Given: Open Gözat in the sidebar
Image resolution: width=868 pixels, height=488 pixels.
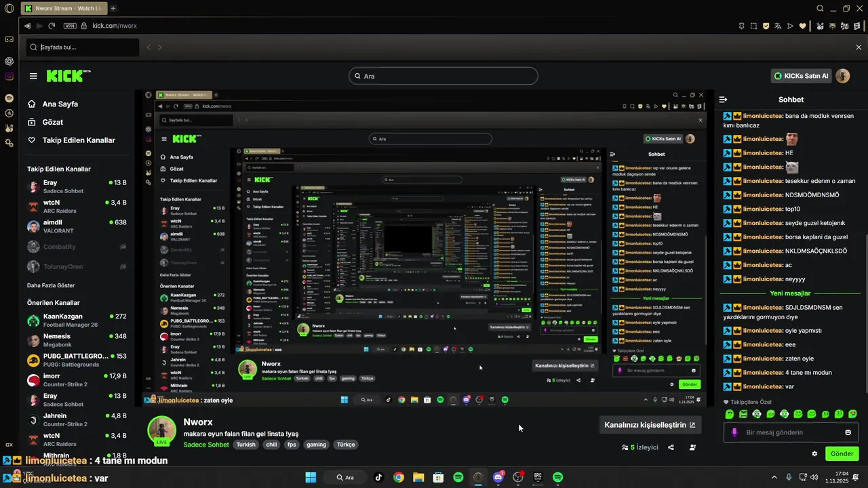Looking at the screenshot, I should [45, 122].
